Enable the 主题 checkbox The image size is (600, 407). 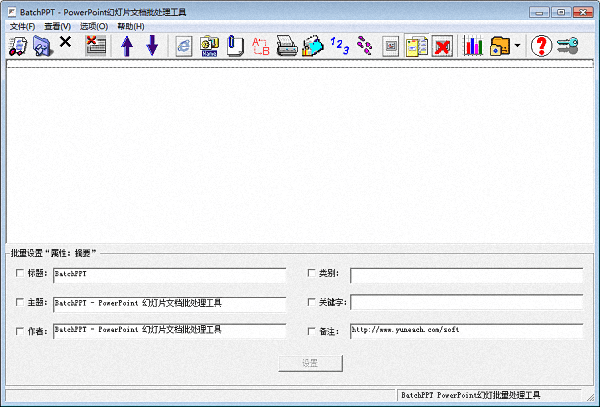click(x=20, y=302)
